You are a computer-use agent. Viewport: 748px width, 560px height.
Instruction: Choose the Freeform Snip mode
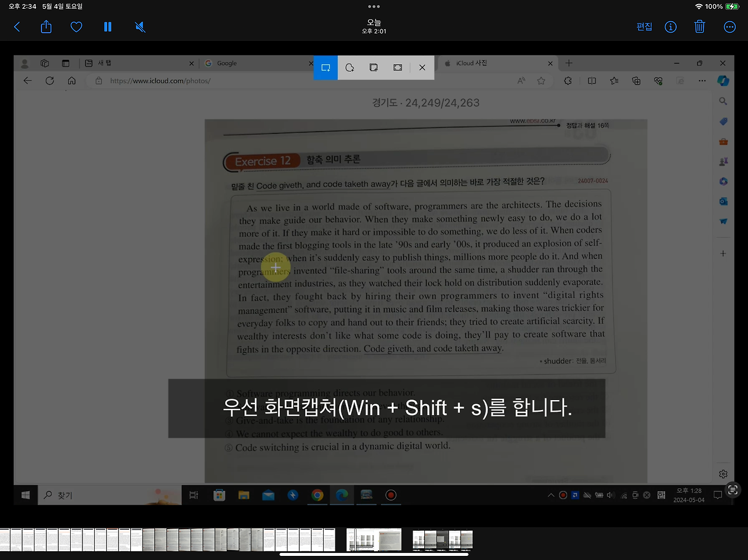click(349, 68)
